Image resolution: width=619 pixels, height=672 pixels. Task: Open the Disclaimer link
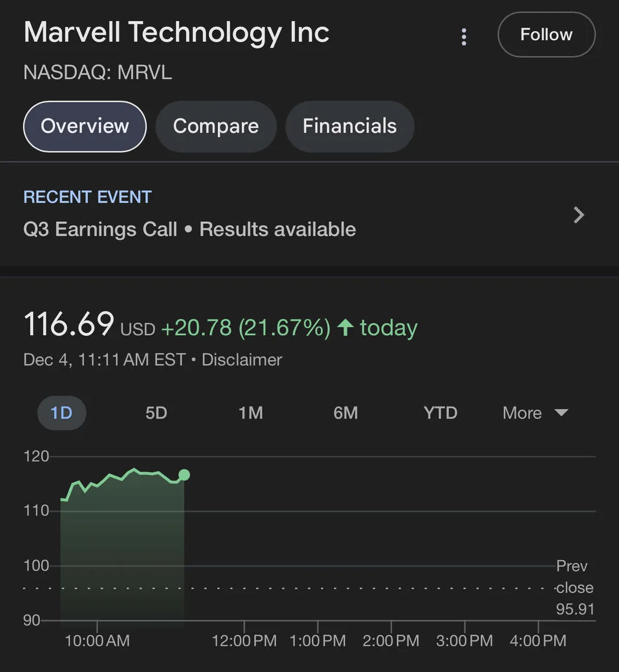241,359
